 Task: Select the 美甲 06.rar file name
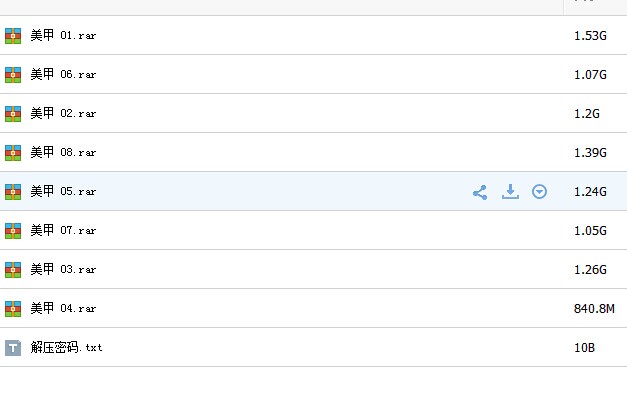63,74
